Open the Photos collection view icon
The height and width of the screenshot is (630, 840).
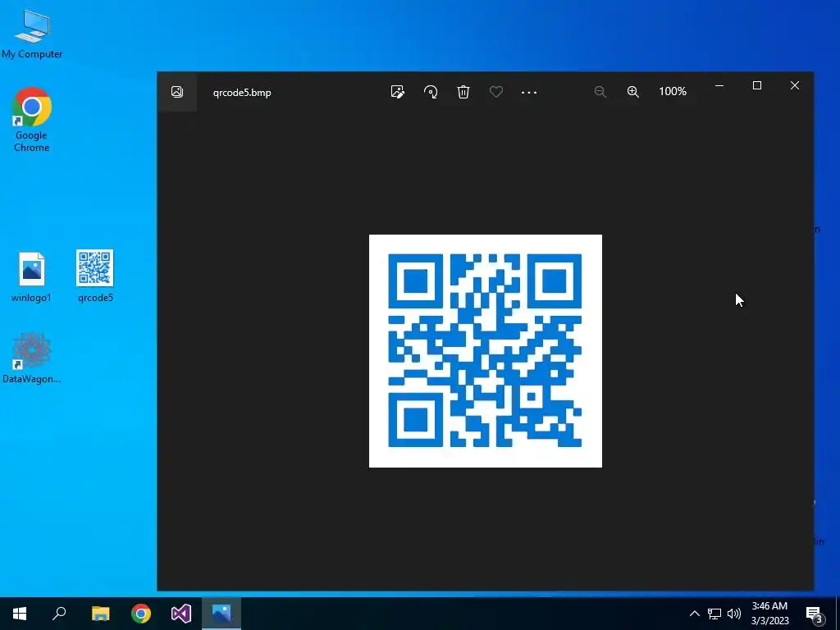tap(177, 92)
